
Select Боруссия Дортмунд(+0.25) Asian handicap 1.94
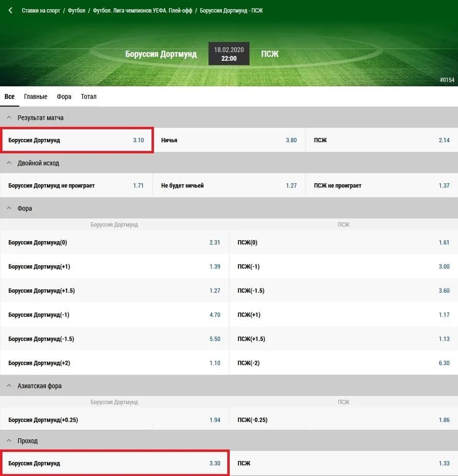pos(114,420)
